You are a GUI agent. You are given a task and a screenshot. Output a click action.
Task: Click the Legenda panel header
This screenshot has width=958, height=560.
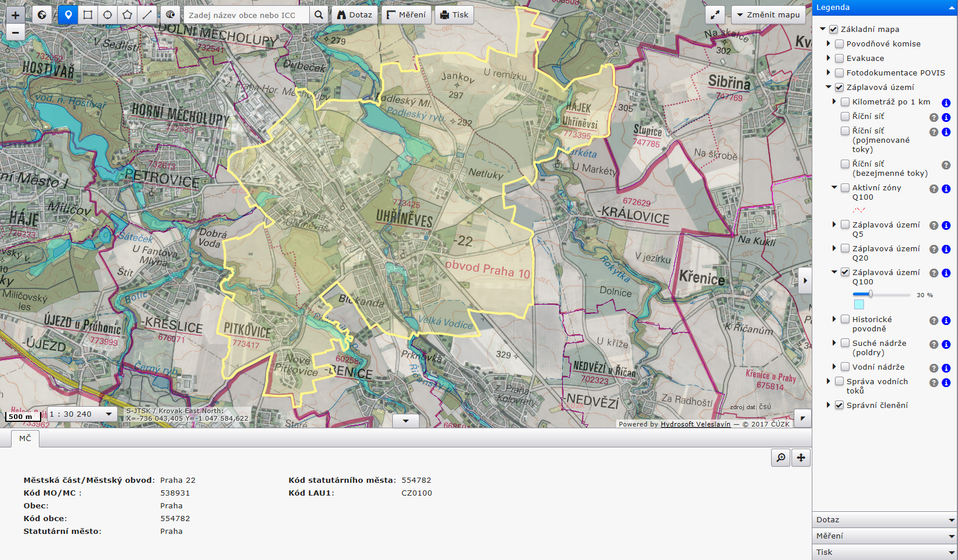coord(885,8)
